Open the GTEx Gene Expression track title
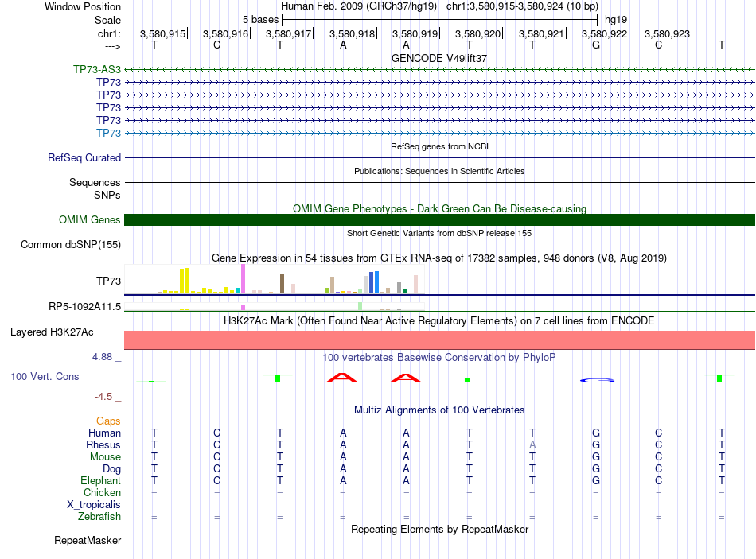The width and height of the screenshot is (756, 559). pyautogui.click(x=439, y=258)
